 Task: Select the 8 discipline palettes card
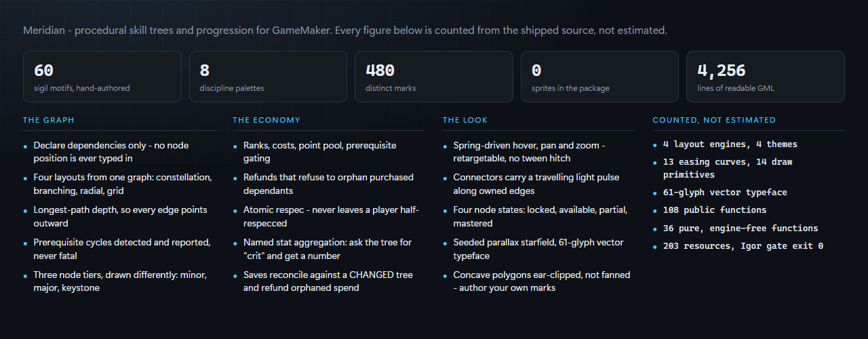pyautogui.click(x=268, y=77)
